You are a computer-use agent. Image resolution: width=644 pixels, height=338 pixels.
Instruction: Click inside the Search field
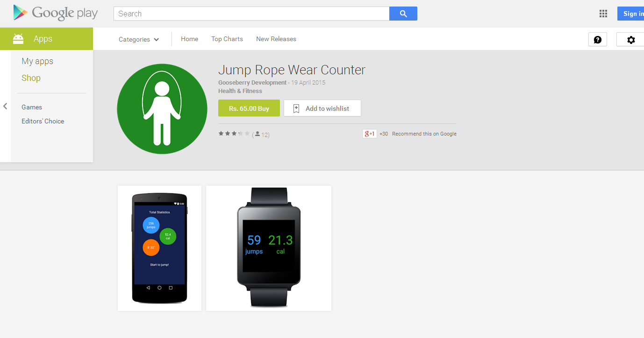point(251,14)
